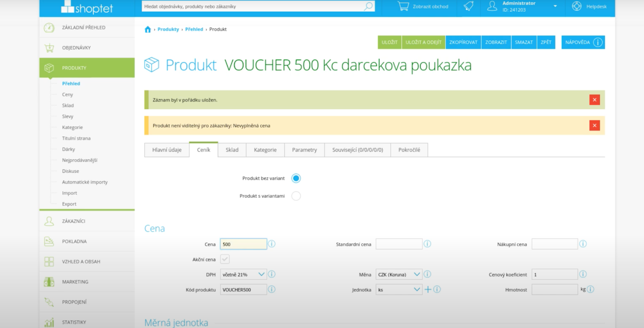644x328 pixels.
Task: Click the Shoptet logo
Action: 87,7
